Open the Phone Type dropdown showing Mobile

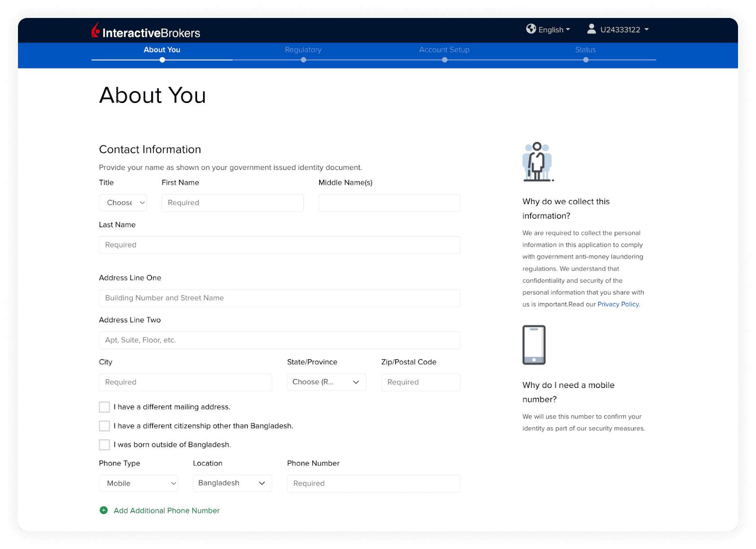(x=138, y=483)
